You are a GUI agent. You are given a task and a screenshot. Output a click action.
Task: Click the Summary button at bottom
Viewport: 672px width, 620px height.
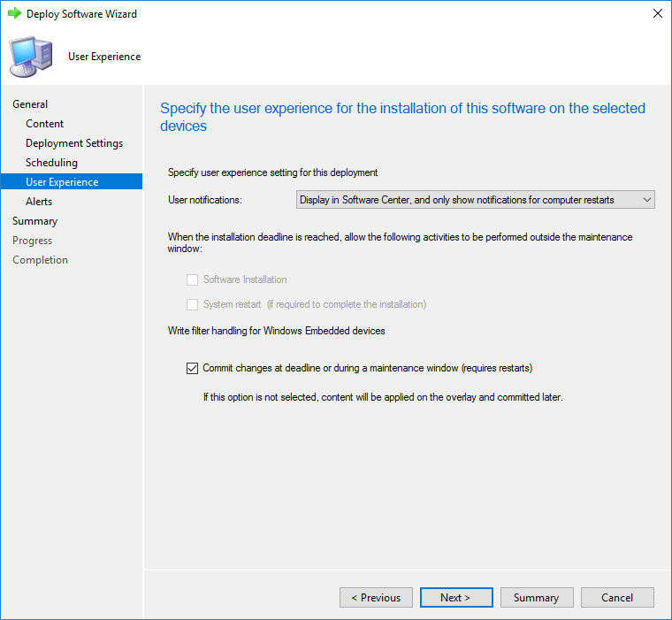coord(537,597)
